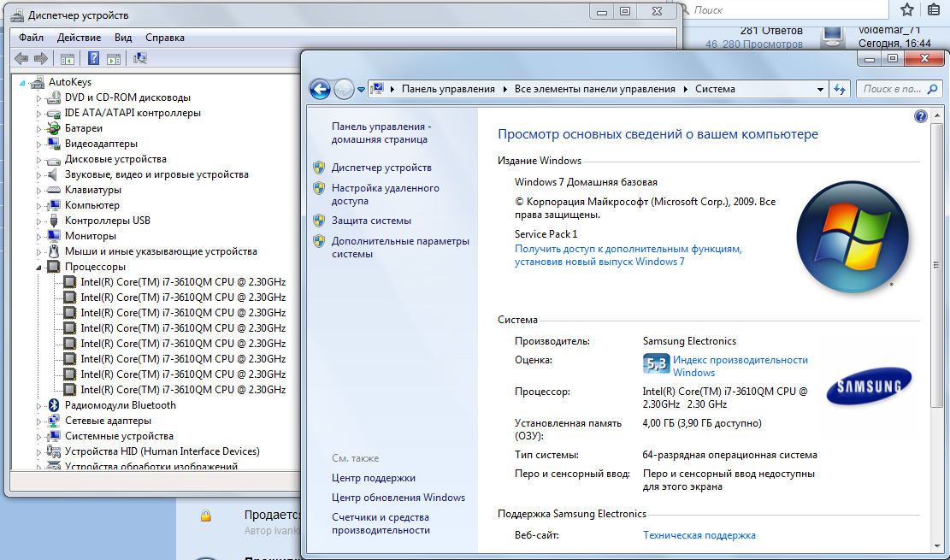
Task: Click scroll-up arrow of System window scrollbar
Action: point(936,115)
